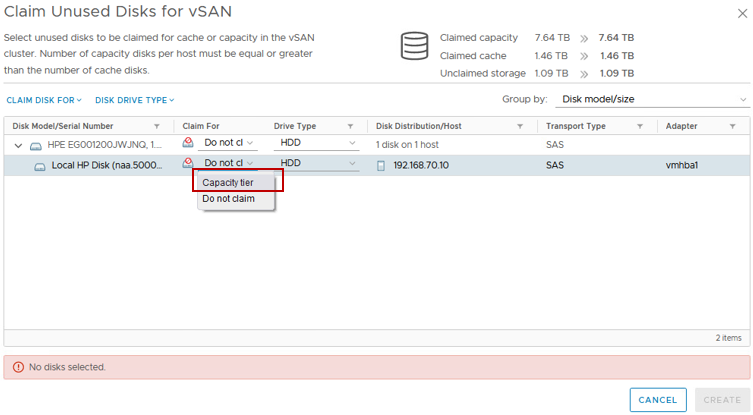753x415 pixels.
Task: Click the CREATE button
Action: [722, 400]
